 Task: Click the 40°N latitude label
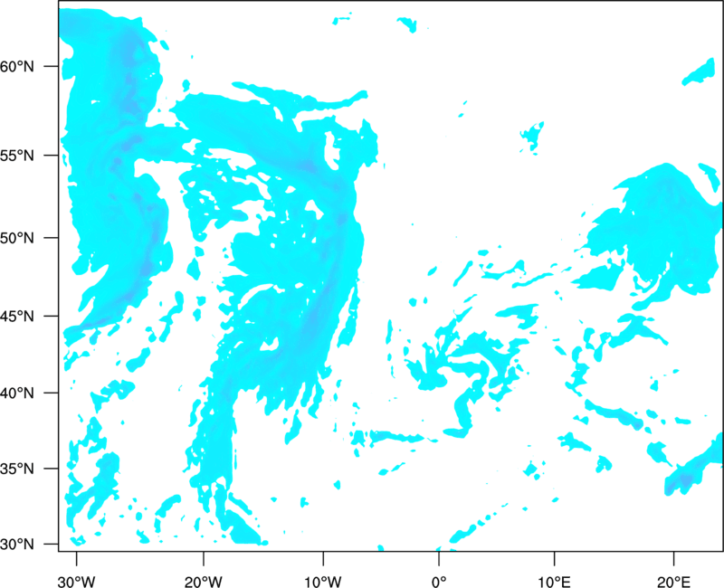[x=17, y=393]
